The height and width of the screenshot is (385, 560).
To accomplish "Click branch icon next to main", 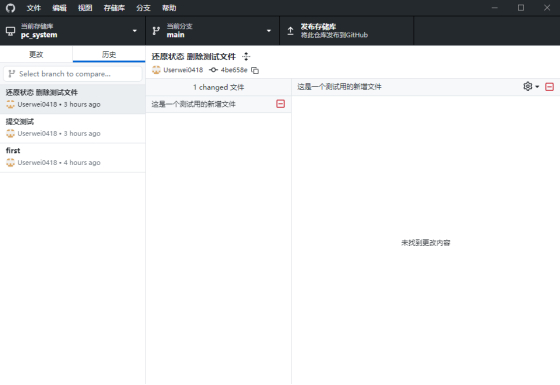I will [156, 31].
